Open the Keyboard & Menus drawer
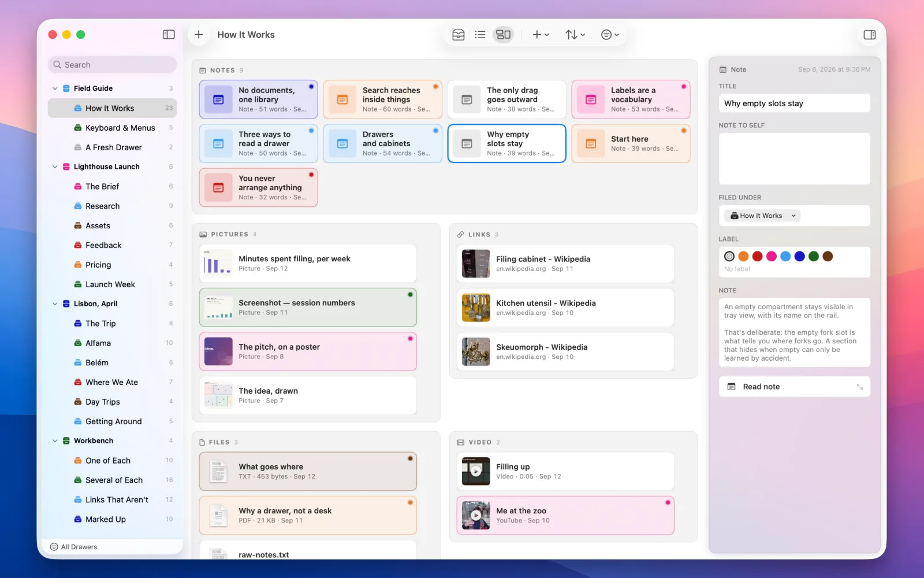 112,128
